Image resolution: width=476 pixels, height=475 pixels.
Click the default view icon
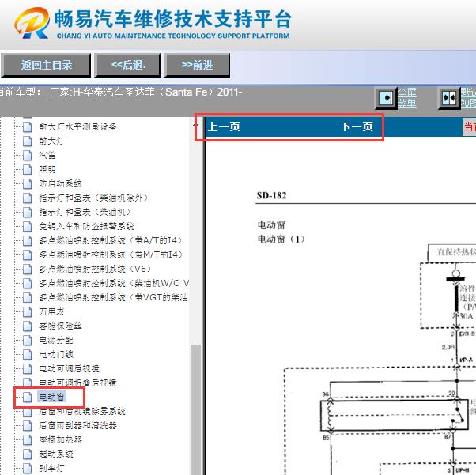(449, 98)
